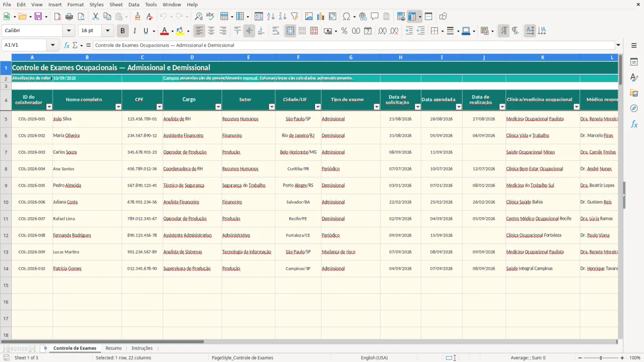This screenshot has height=362, width=644.
Task: Open the borders dropdown arrow
Action: [442, 31]
